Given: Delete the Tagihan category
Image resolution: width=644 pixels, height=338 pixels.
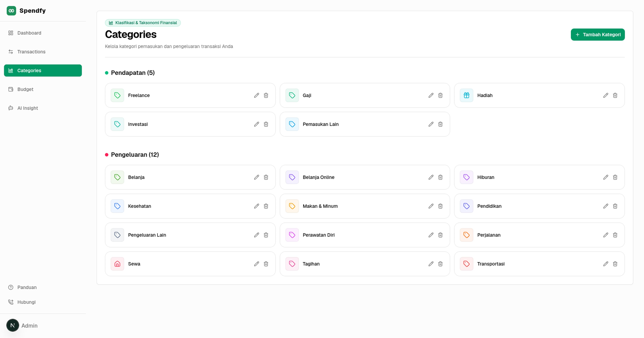Looking at the screenshot, I should [x=441, y=264].
